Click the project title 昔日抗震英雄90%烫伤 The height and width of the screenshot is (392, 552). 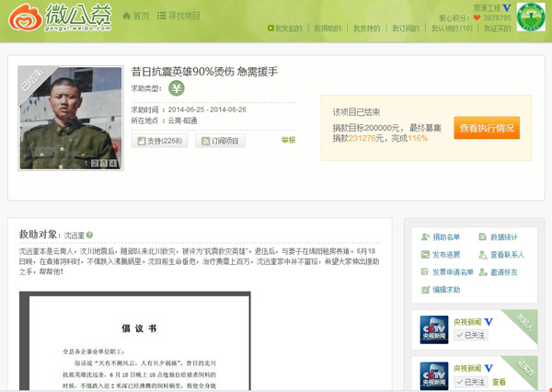204,72
